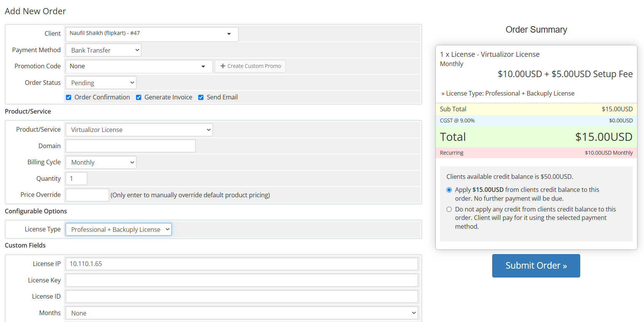Expand the Order Status dropdown
Screen dimensions: 644x322
coord(101,83)
